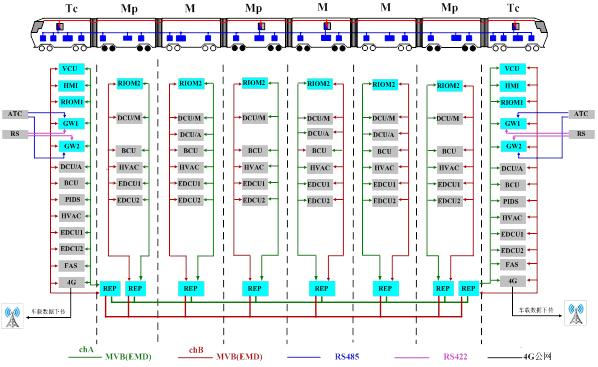This screenshot has width=598, height=367.
Task: Click the leftmost Tc car label
Action: coord(71,8)
